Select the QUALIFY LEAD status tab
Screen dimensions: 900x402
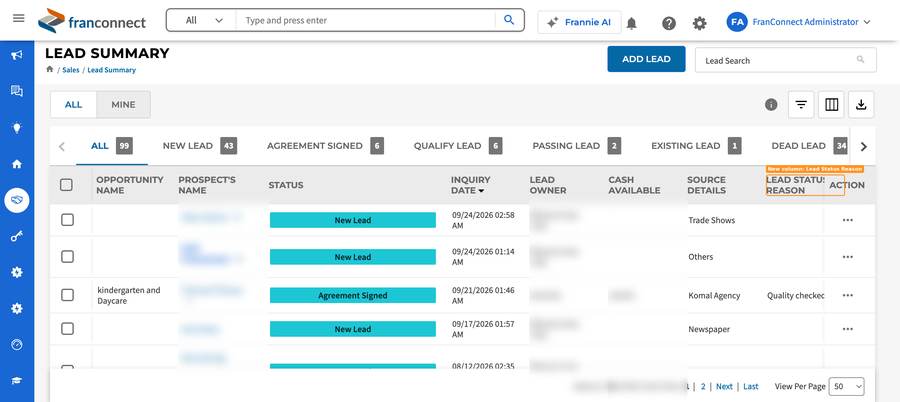click(x=458, y=146)
